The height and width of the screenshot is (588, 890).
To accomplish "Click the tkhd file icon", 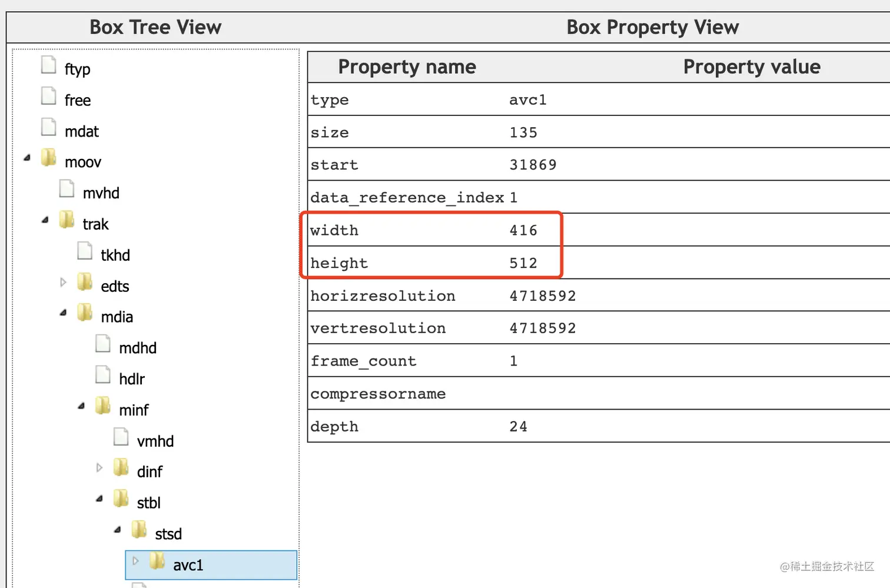I will coord(85,251).
